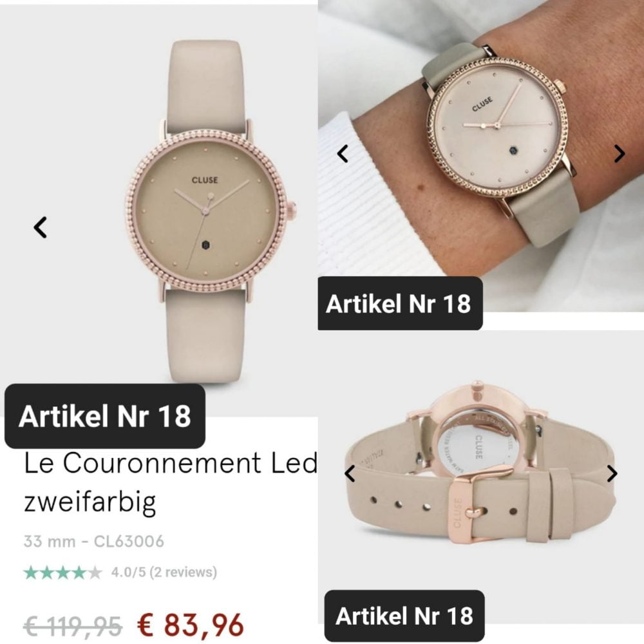The width and height of the screenshot is (644, 644).
Task: Click the Artikel Nr 18 label on wrist photo
Action: tap(400, 303)
